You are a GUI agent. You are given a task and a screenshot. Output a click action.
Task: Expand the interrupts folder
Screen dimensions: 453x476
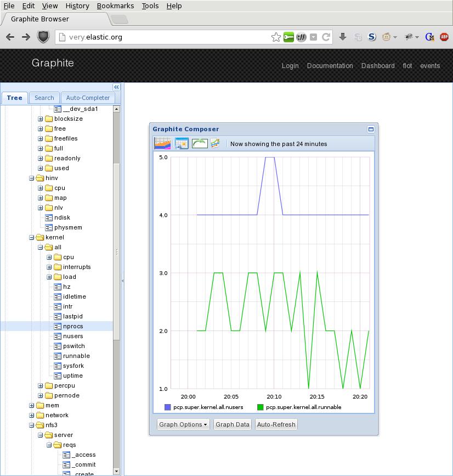click(49, 267)
